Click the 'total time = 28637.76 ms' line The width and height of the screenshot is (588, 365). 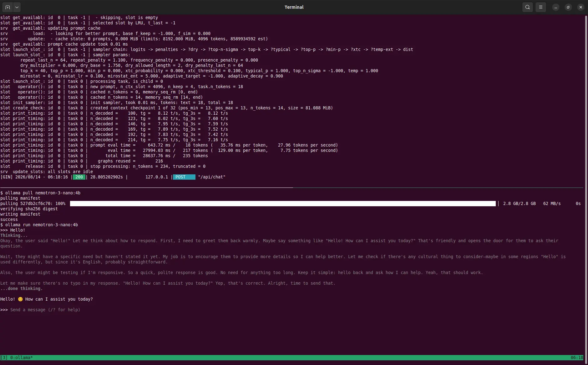[104, 156]
